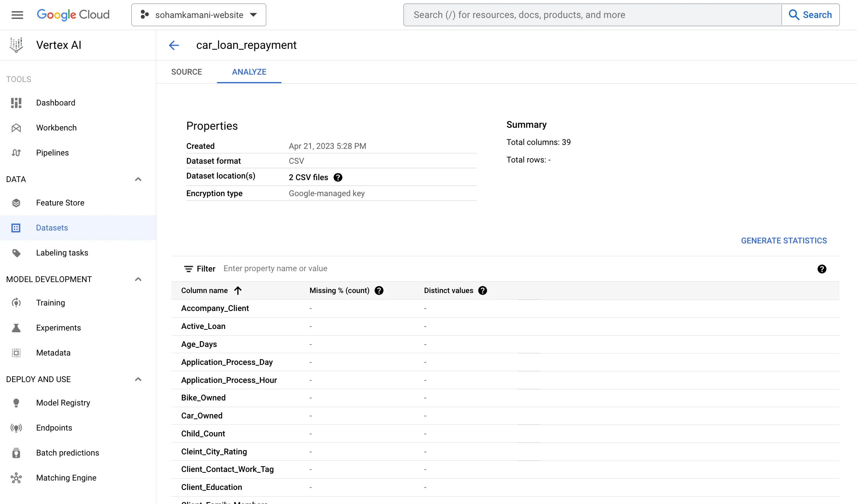This screenshot has width=857, height=504.
Task: Collapse the MODEL DEVELOPMENT section
Action: (138, 279)
